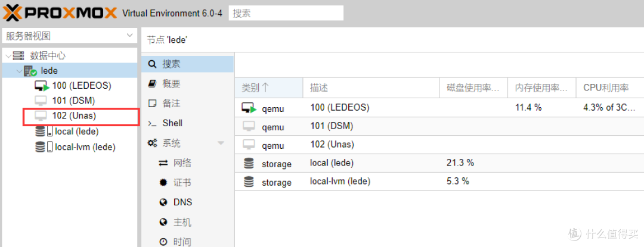Click the certificate badge icon beside 证书
This screenshot has width=644, height=247.
pyautogui.click(x=163, y=183)
